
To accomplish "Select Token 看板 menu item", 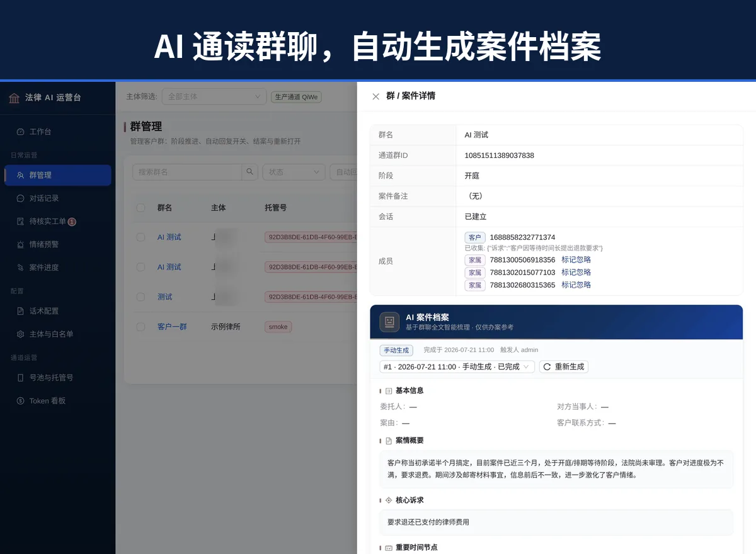I will pos(57,401).
